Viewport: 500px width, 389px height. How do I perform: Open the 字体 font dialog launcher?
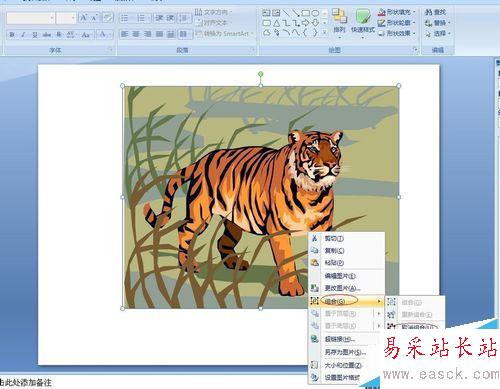[x=110, y=50]
